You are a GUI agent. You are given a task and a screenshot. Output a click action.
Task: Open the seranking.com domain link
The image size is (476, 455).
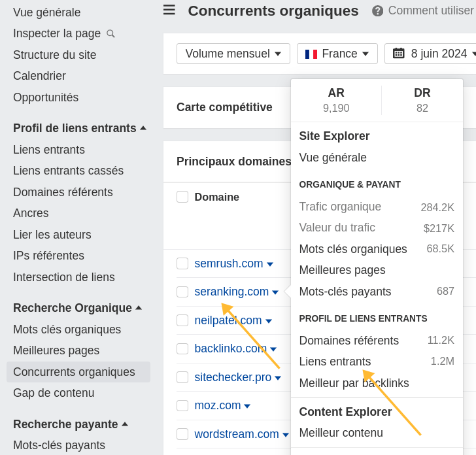231,292
